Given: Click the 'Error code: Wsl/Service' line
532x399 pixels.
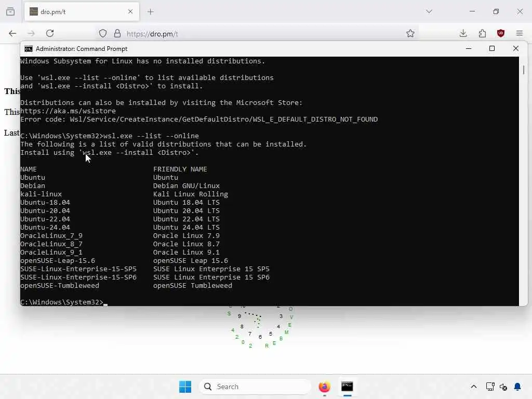Looking at the screenshot, I should (x=199, y=119).
